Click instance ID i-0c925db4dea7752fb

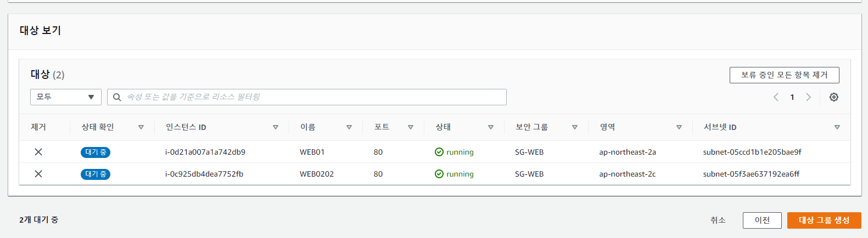click(x=204, y=174)
